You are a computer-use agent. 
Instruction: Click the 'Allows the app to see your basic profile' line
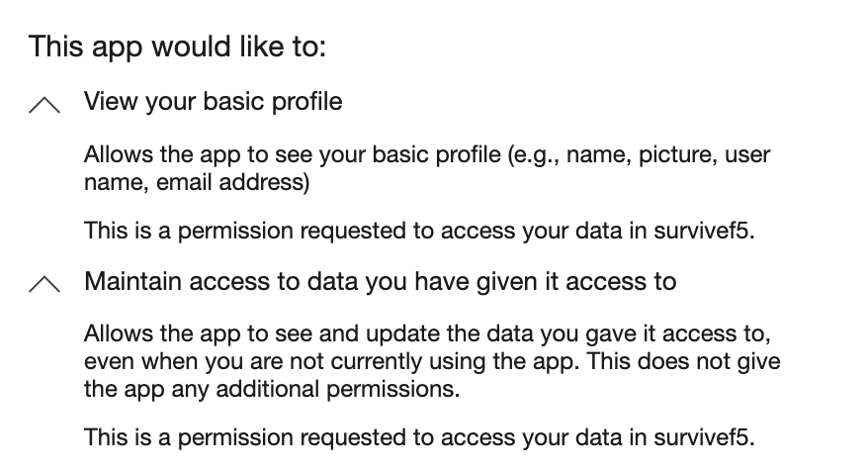427,154
